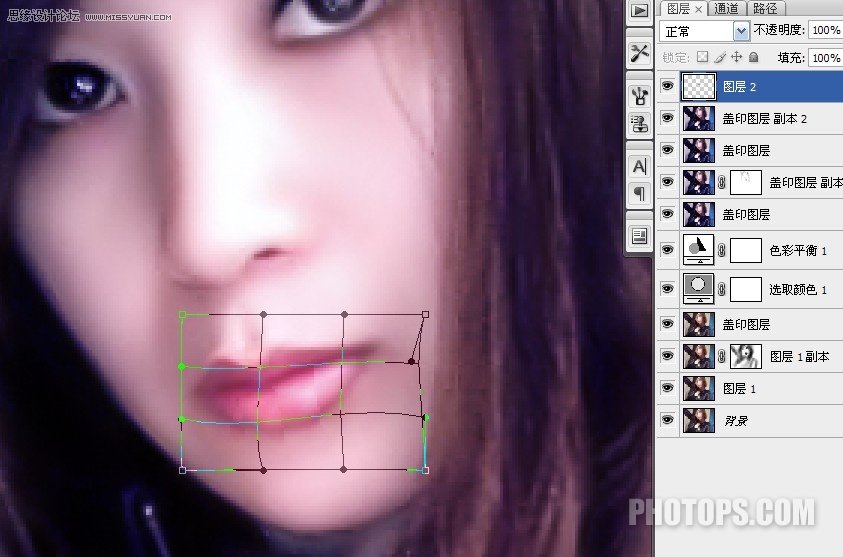Toggle lock all padlock icon
843x557 pixels.
[x=754, y=56]
